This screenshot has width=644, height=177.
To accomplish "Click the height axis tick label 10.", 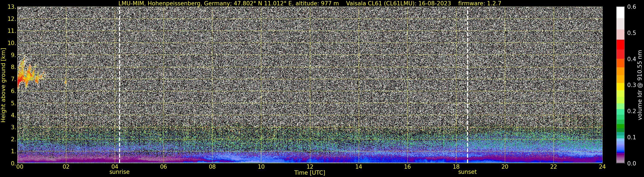I will tap(12, 43).
